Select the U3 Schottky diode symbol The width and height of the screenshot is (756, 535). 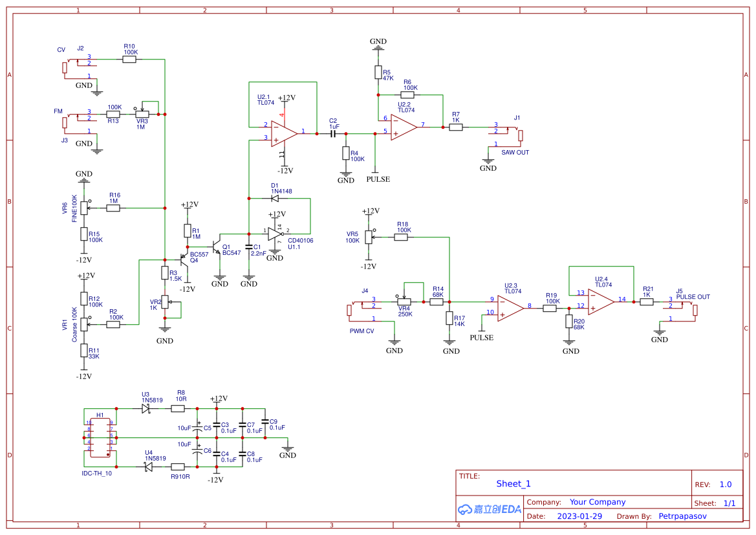(x=147, y=409)
